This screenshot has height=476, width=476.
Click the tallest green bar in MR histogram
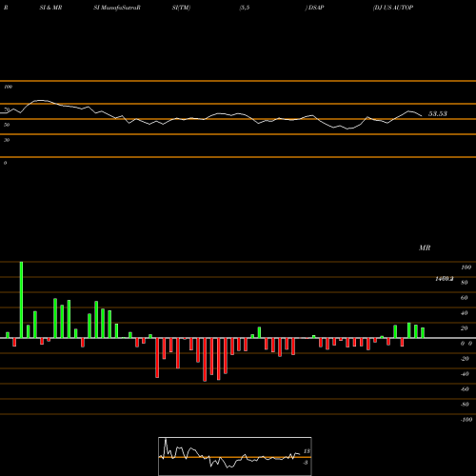click(x=21, y=300)
